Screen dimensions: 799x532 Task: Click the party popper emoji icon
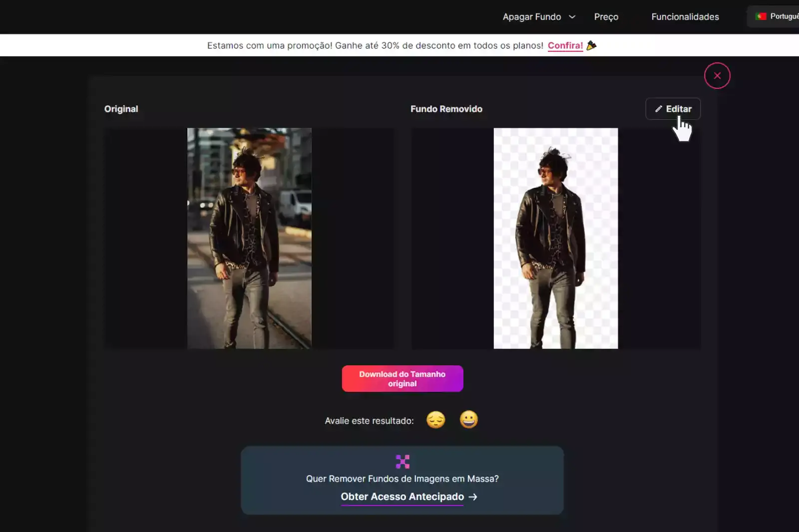pyautogui.click(x=592, y=45)
